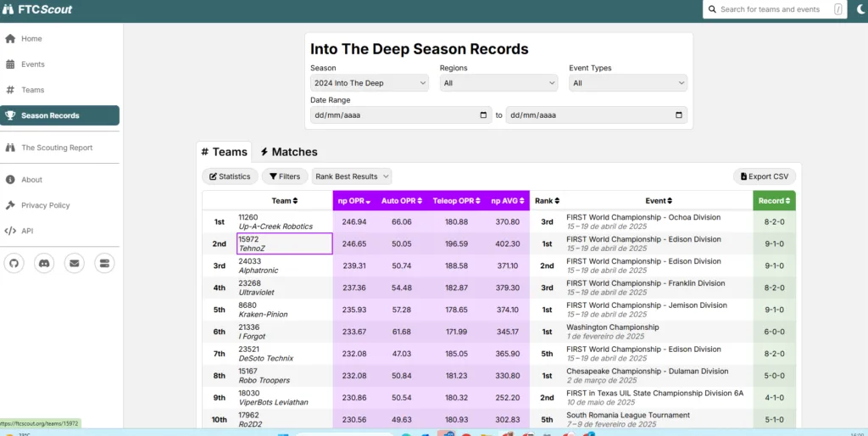Click the 6-0-0 record cell
This screenshot has width=868, height=436.
pos(774,332)
